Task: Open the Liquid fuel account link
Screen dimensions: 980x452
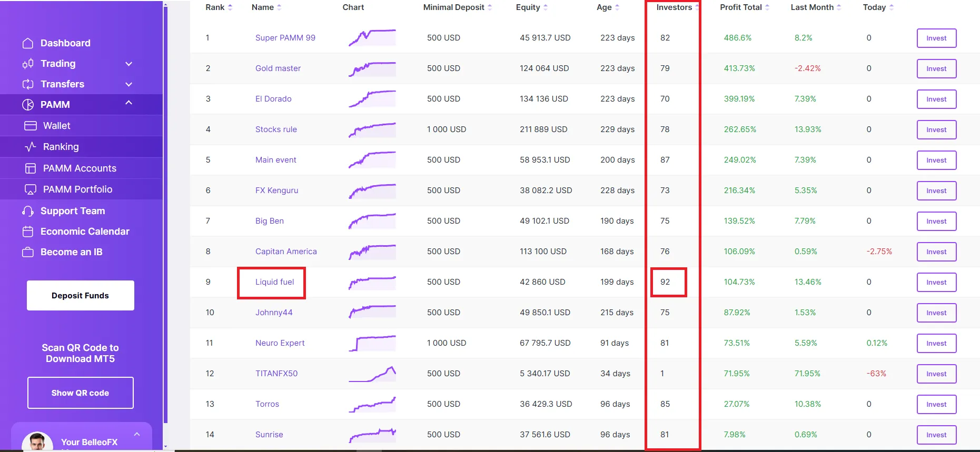Action: pyautogui.click(x=274, y=282)
